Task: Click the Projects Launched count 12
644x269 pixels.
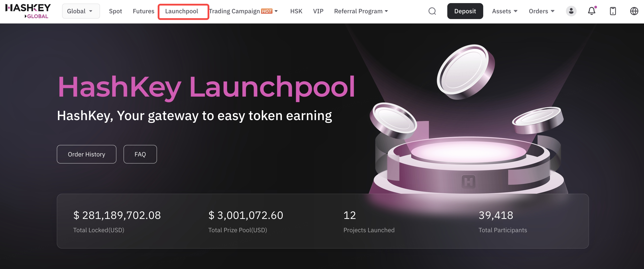Action: coord(349,215)
